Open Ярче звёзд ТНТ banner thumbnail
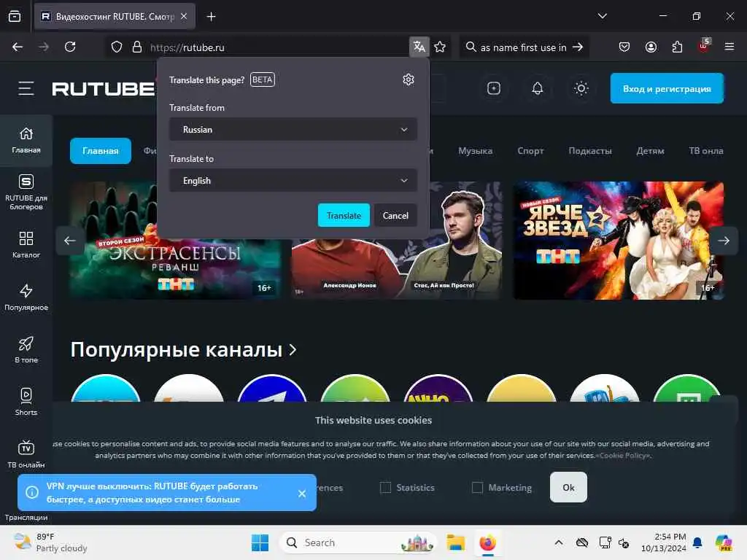This screenshot has height=560, width=747. (619, 241)
